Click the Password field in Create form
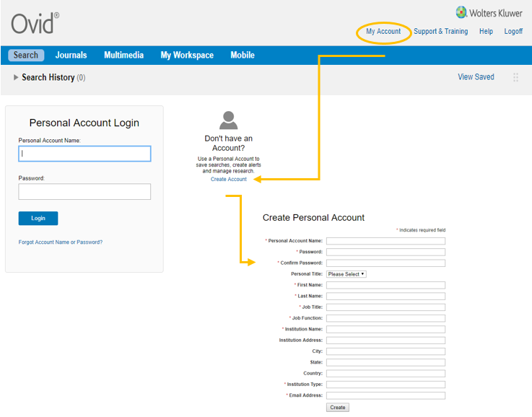The width and height of the screenshot is (532, 417). (385, 252)
